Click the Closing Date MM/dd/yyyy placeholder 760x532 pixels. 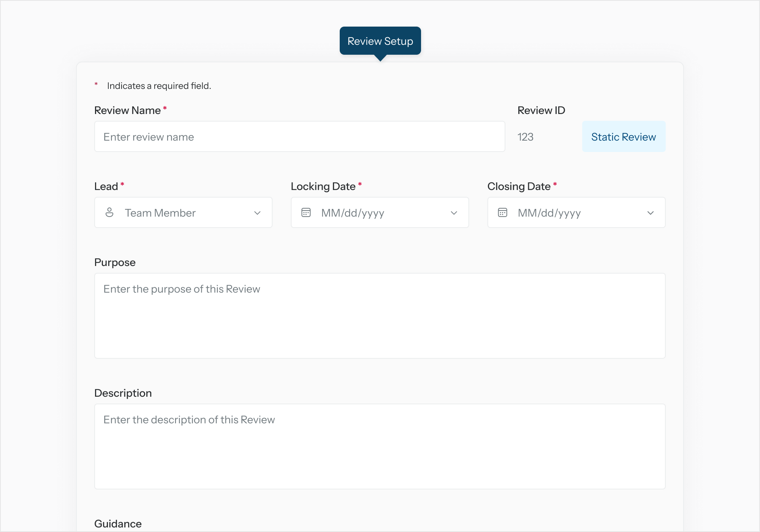pyautogui.click(x=549, y=213)
